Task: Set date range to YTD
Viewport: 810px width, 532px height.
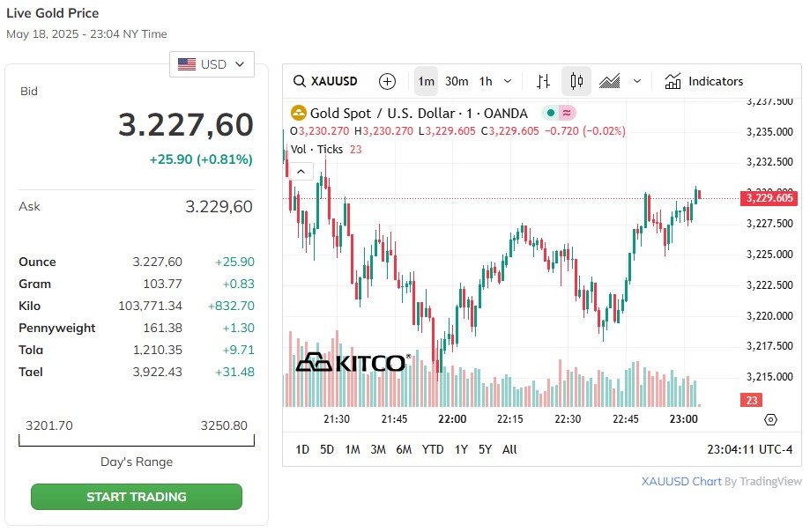Action: point(433,449)
